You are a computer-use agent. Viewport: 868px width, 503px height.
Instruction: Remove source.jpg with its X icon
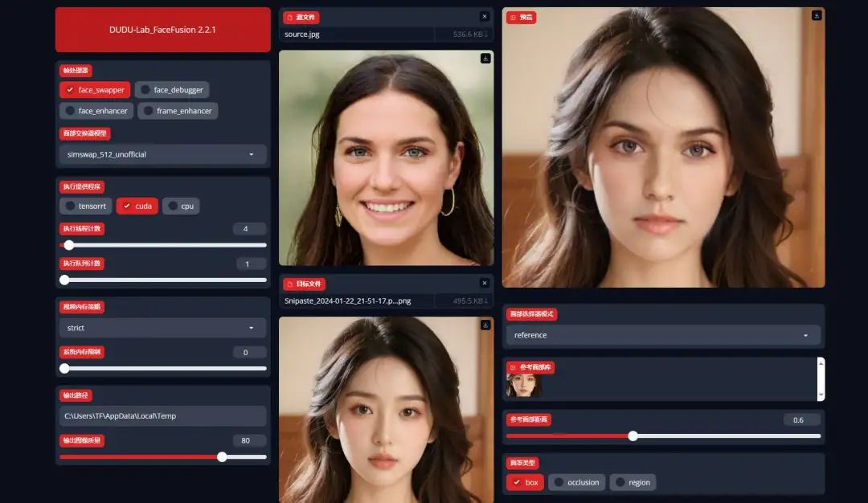point(485,17)
